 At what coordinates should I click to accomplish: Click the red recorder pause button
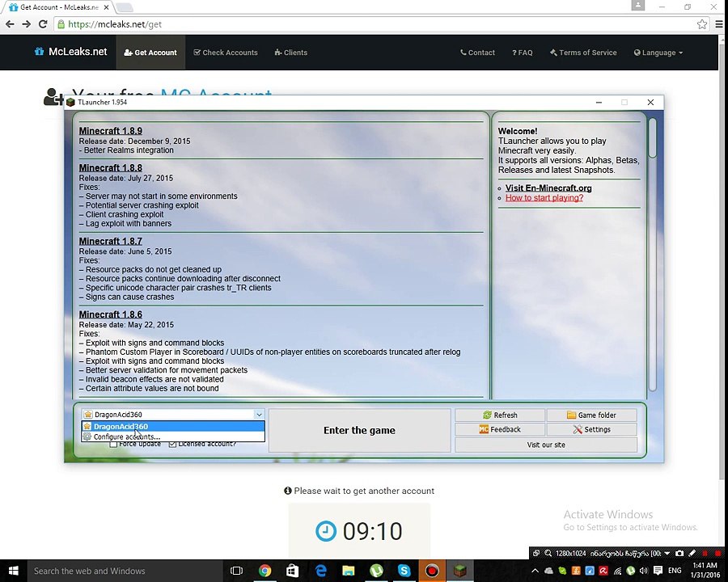click(x=705, y=553)
